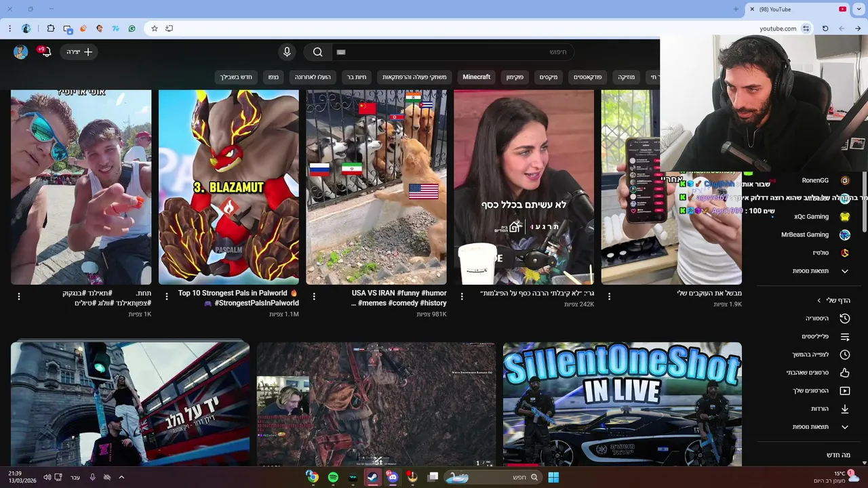Select the מיקסים filter chip
Viewport: 868px width, 488px height.
point(549,77)
